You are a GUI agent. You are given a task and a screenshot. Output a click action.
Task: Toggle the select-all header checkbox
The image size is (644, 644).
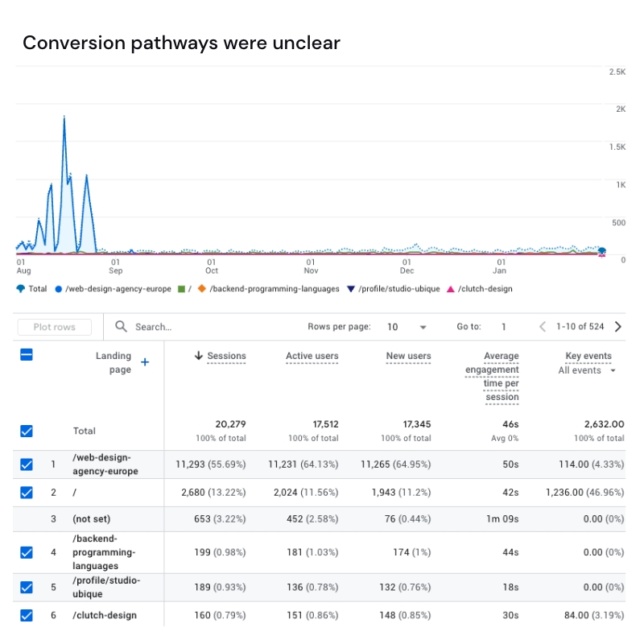pos(27,355)
